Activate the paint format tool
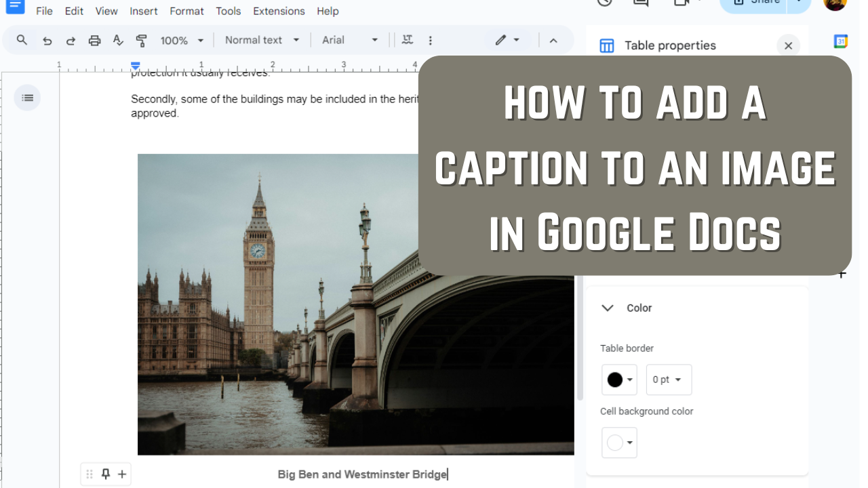The image size is (868, 488). pyautogui.click(x=142, y=41)
